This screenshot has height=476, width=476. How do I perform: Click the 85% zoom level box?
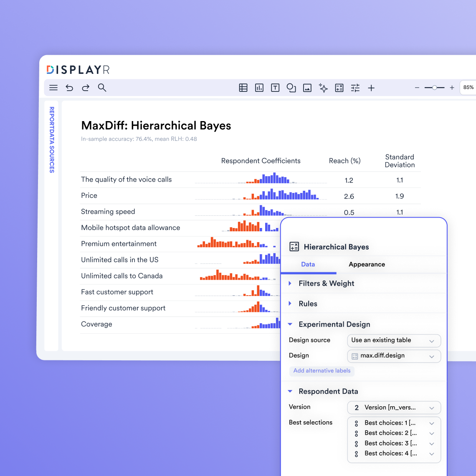tap(468, 87)
